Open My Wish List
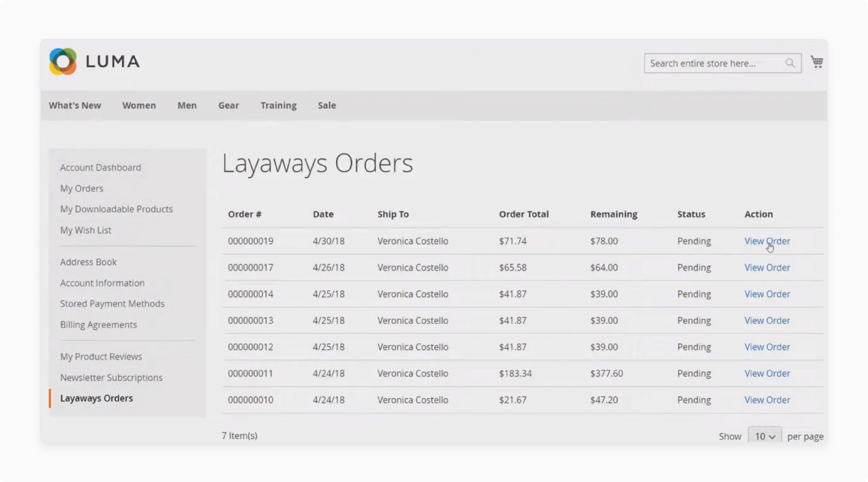The image size is (868, 482). 85,230
